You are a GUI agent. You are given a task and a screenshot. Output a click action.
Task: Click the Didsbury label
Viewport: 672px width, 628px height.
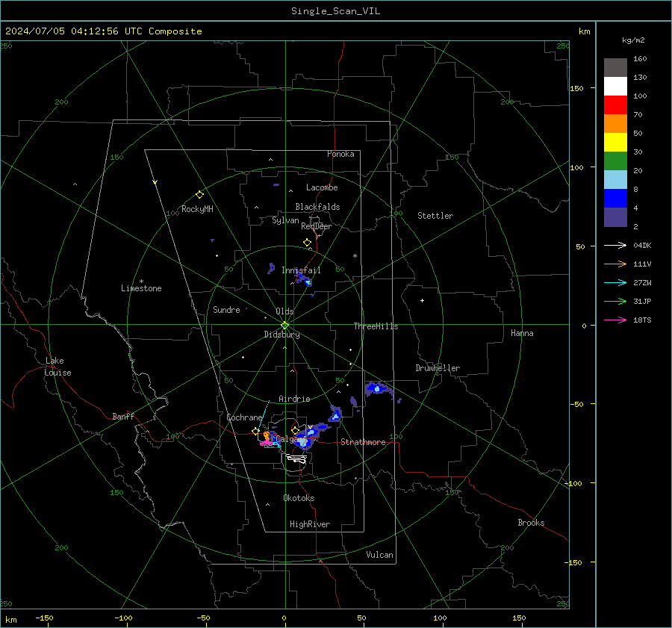click(x=281, y=335)
